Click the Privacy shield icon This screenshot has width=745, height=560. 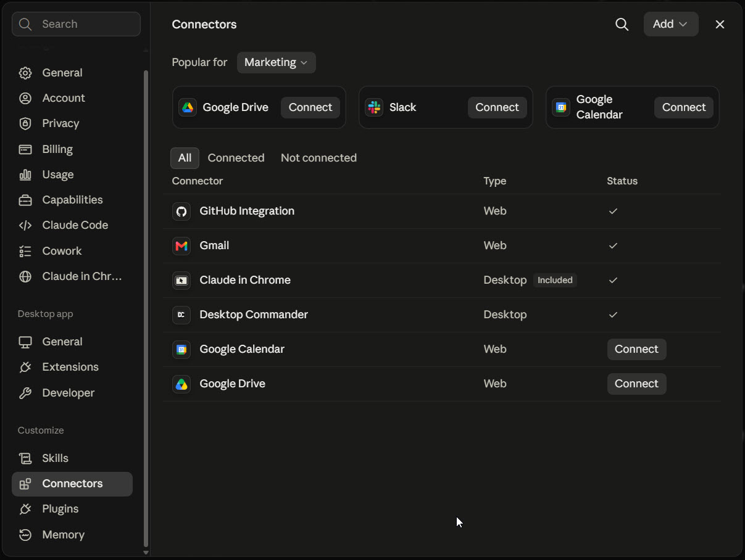pos(25,123)
